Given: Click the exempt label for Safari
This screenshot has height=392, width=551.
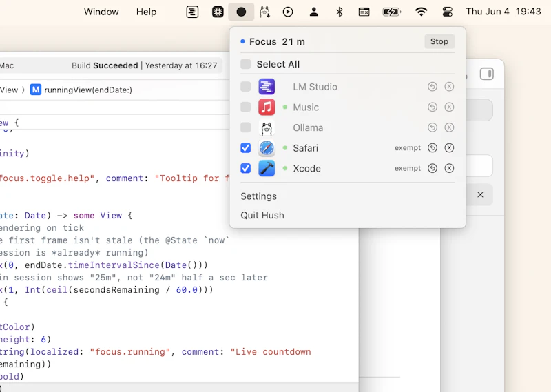Looking at the screenshot, I should pyautogui.click(x=408, y=147).
